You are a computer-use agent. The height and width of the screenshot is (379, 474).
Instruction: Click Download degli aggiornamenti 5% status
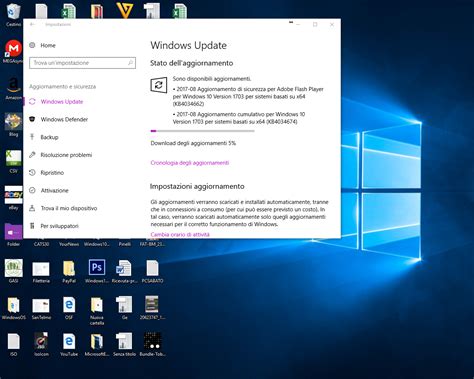point(193,143)
